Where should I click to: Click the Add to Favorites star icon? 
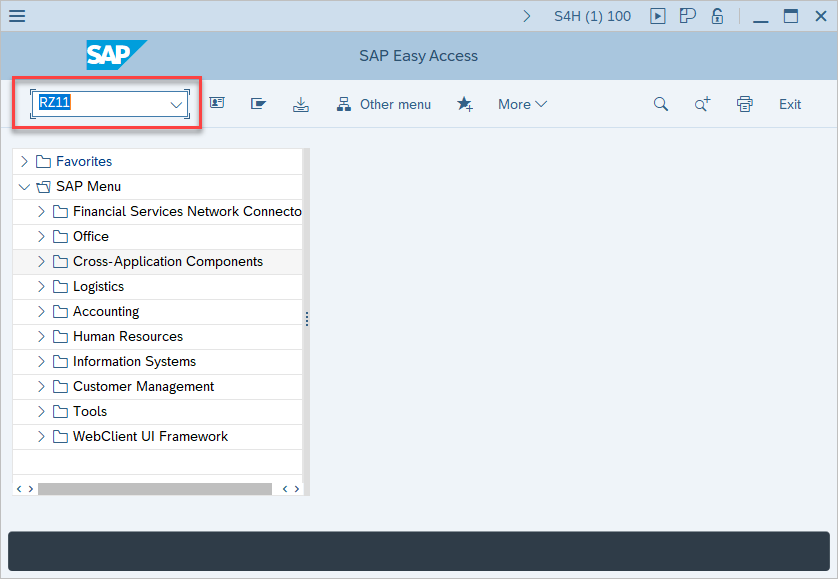pyautogui.click(x=465, y=104)
